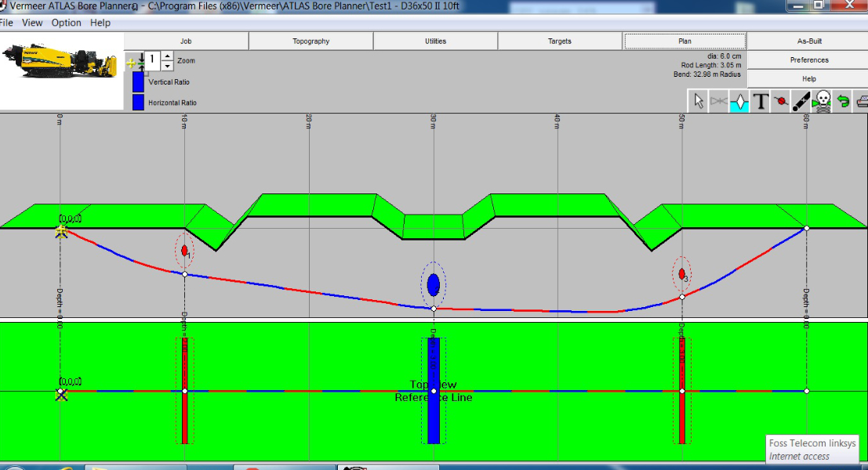Click the 'Top View Reference Line' label
Image resolution: width=868 pixels, height=470 pixels.
click(434, 391)
